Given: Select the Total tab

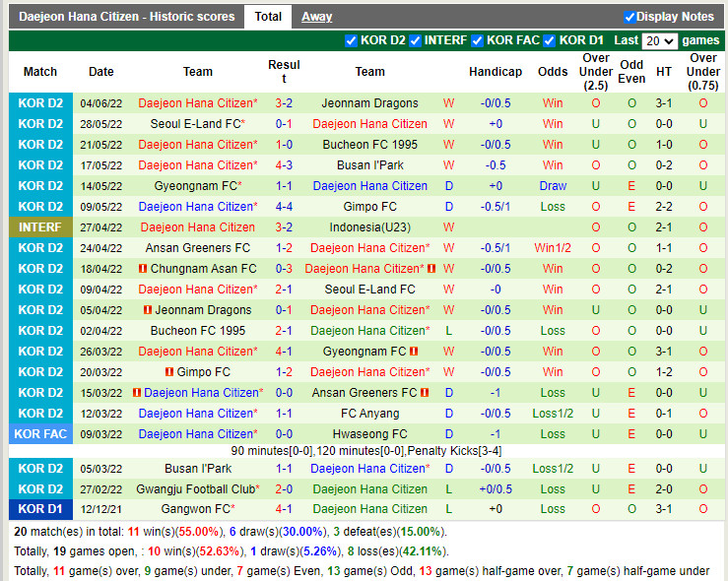Looking at the screenshot, I should [x=268, y=17].
